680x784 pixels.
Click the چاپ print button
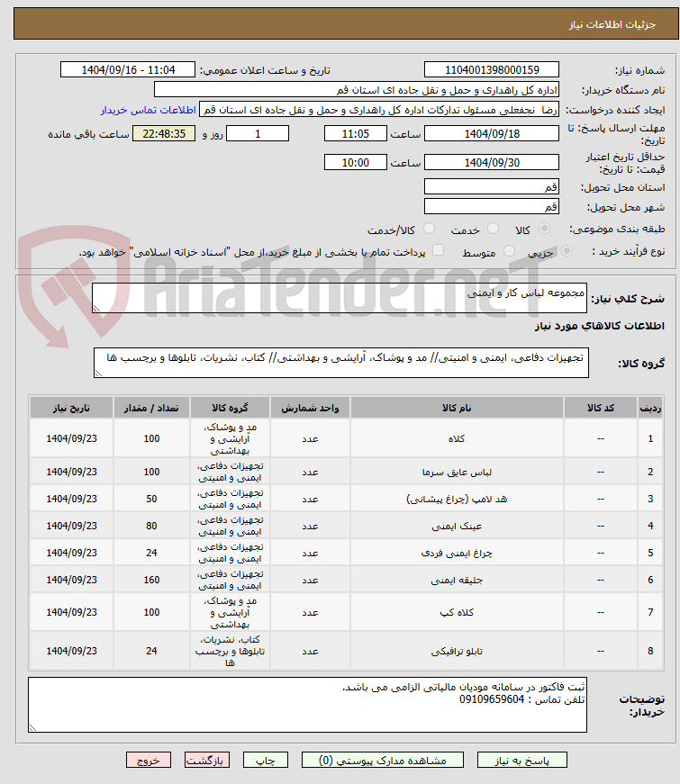266,760
